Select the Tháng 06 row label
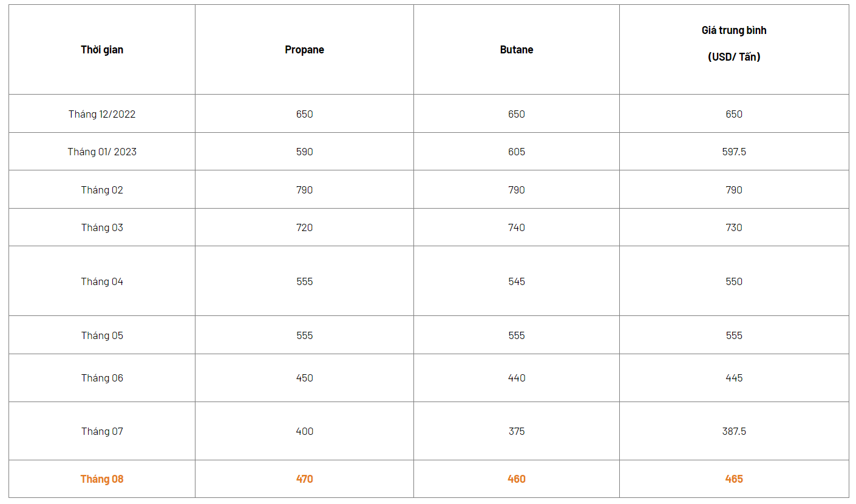Image resolution: width=856 pixels, height=504 pixels. coord(102,378)
